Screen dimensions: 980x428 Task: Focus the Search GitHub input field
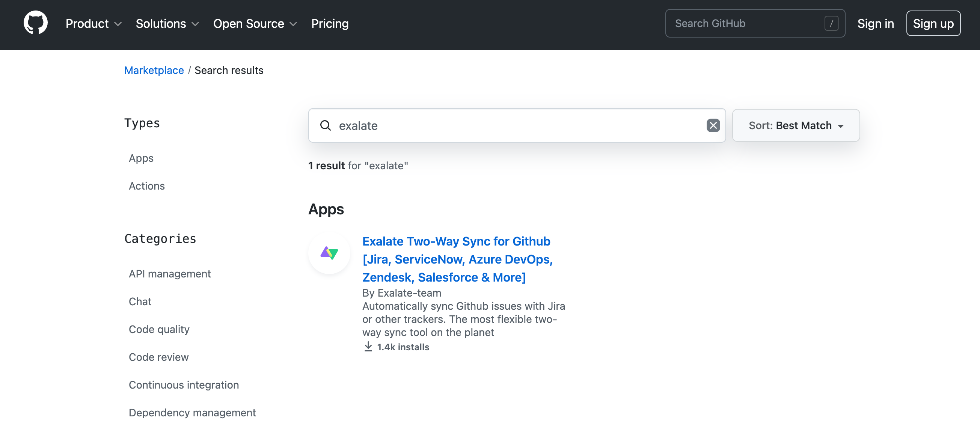(746, 24)
